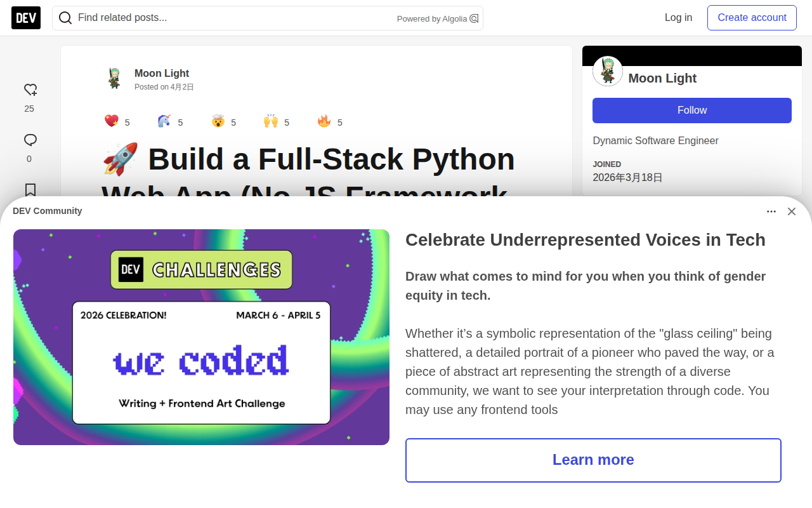812x508 pixels.
Task: Click the Create account button
Action: pos(752,18)
